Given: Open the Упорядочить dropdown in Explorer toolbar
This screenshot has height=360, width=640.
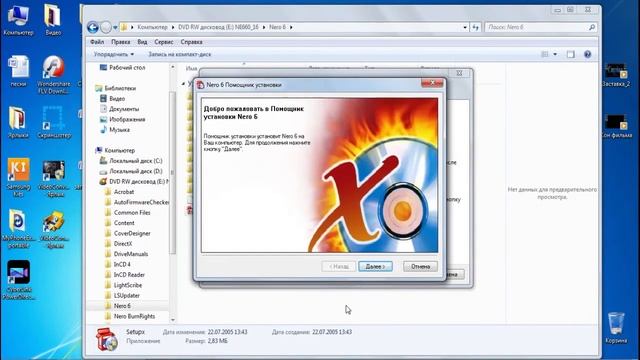Looking at the screenshot, I should [x=113, y=54].
